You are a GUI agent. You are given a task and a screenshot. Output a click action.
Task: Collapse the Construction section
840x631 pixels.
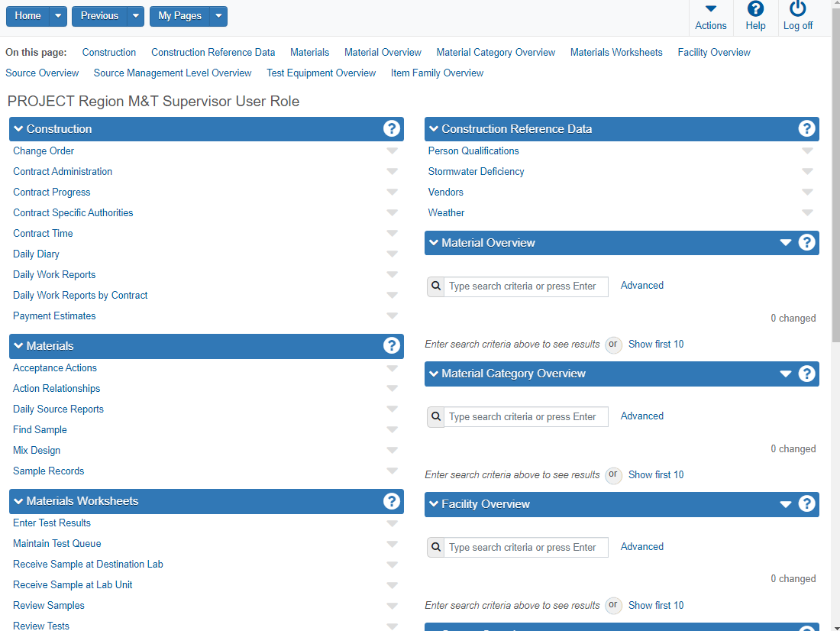[19, 129]
